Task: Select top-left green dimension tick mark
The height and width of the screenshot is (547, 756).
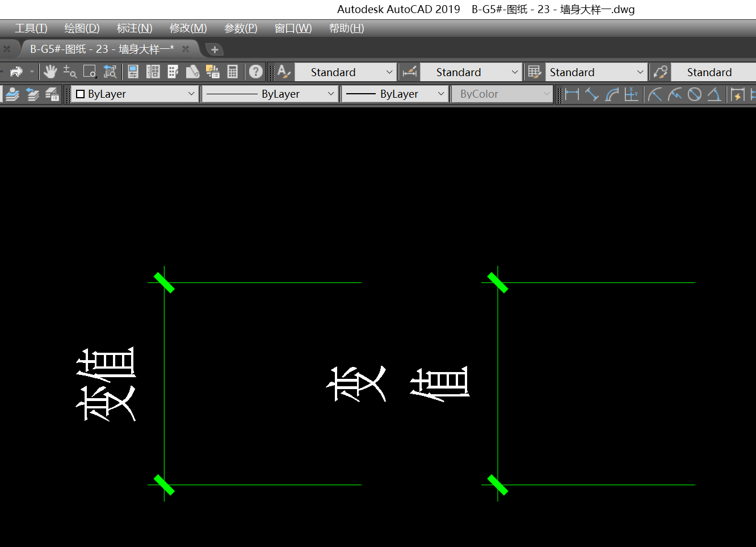Action: click(x=164, y=282)
